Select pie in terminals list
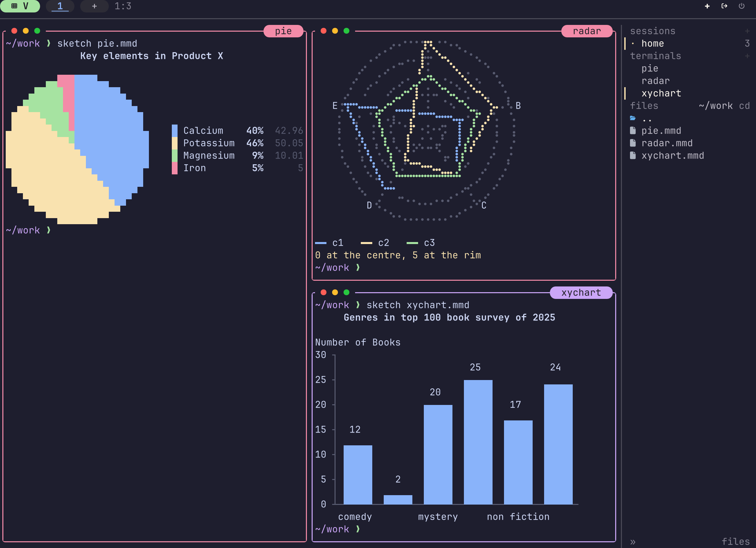756x548 pixels. 650,68
